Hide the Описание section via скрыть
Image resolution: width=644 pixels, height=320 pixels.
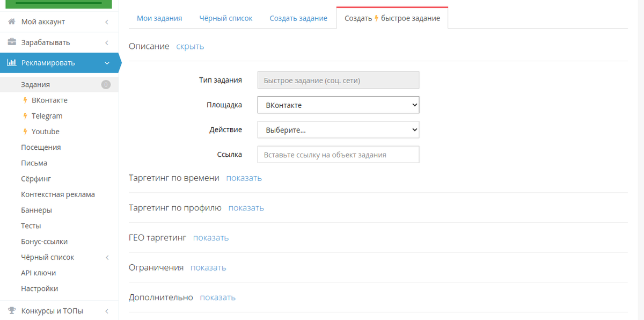point(190,46)
